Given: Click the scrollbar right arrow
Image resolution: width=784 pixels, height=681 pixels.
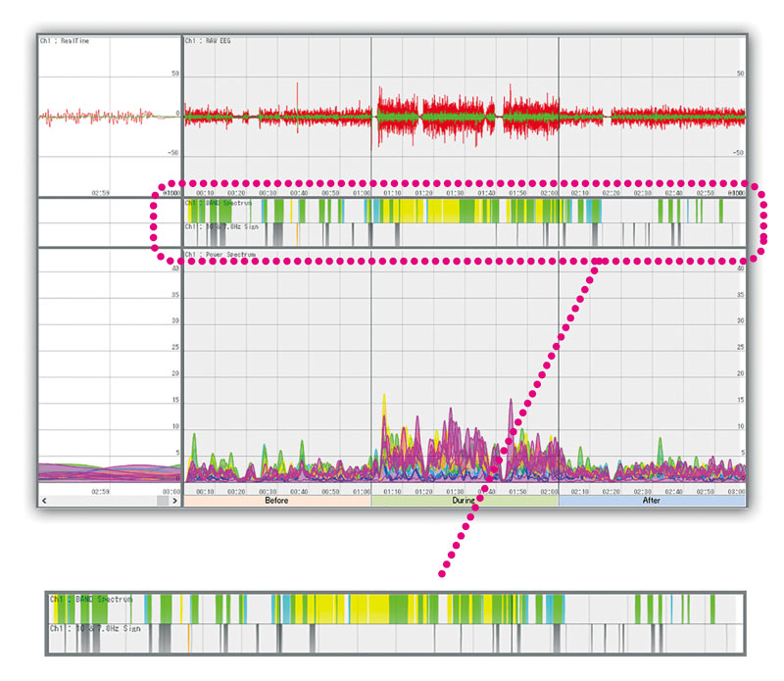Looking at the screenshot, I should 175,501.
